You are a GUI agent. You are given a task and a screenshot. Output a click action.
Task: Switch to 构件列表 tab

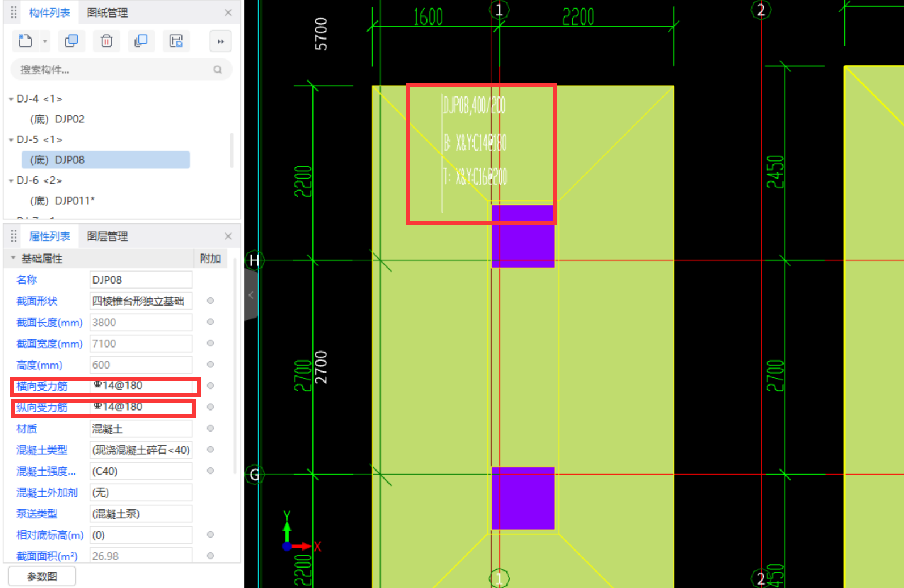tap(50, 12)
